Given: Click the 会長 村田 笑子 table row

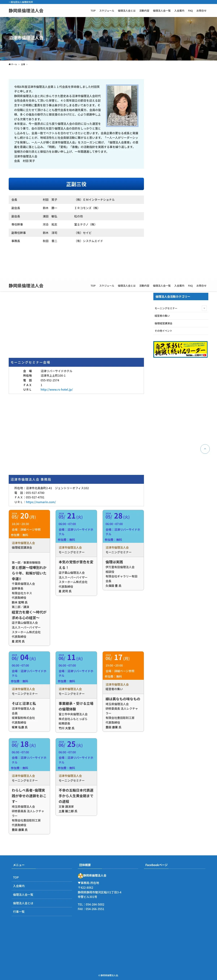Looking at the screenshot, I should coord(76,200).
